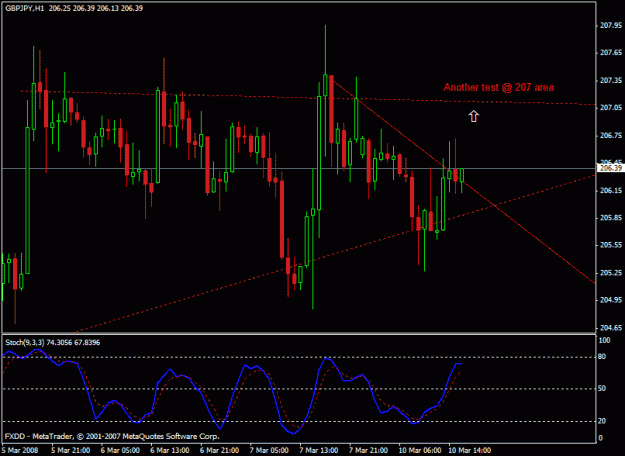Click the 204.65 price scale label
Viewport: 625px width, 456px height.
pyautogui.click(x=610, y=328)
